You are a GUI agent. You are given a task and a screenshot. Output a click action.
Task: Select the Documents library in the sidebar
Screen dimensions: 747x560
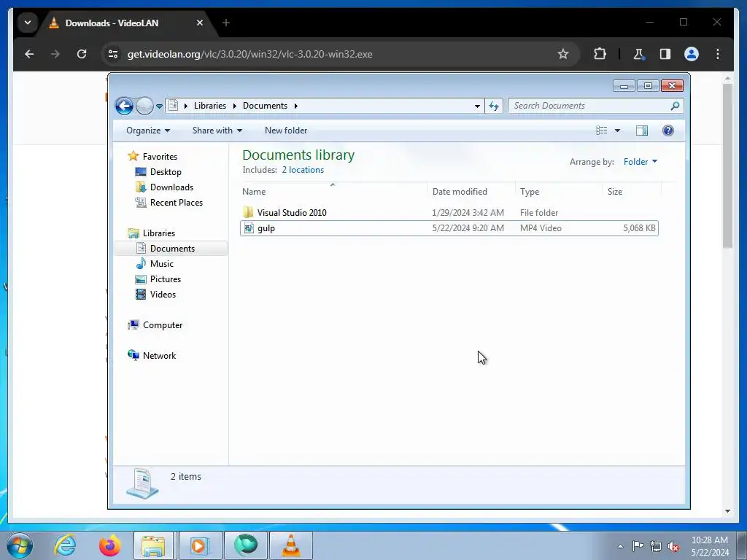[x=172, y=249]
